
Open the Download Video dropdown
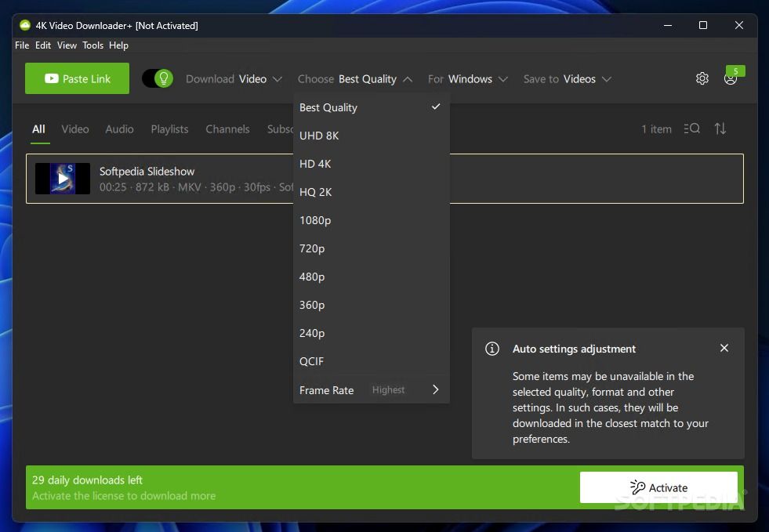pyautogui.click(x=234, y=79)
